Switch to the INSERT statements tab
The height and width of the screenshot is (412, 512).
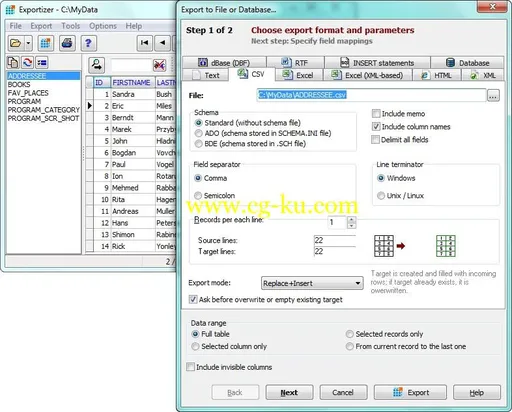point(377,63)
